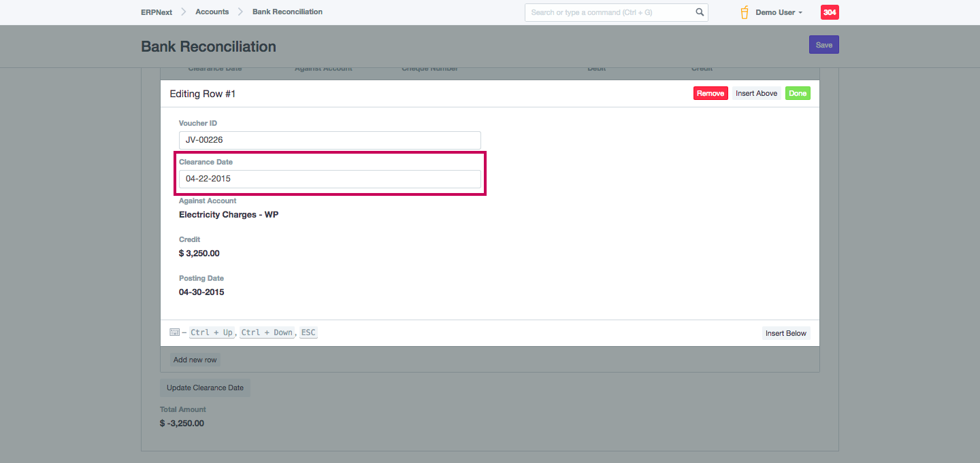This screenshot has width=980, height=463.
Task: Click the keyboard shortcuts icon
Action: point(175,332)
